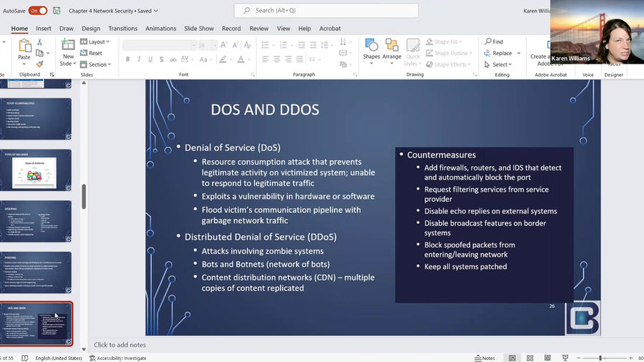Toggle Italic formatting
644x362 pixels.
[x=139, y=59]
